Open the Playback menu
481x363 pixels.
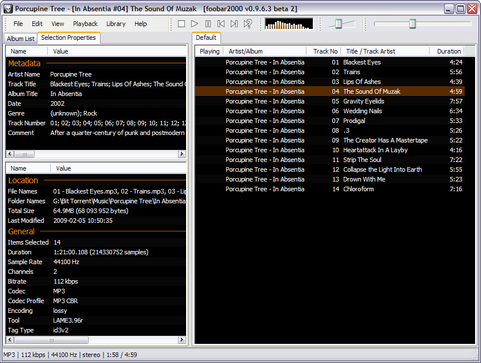[85, 24]
